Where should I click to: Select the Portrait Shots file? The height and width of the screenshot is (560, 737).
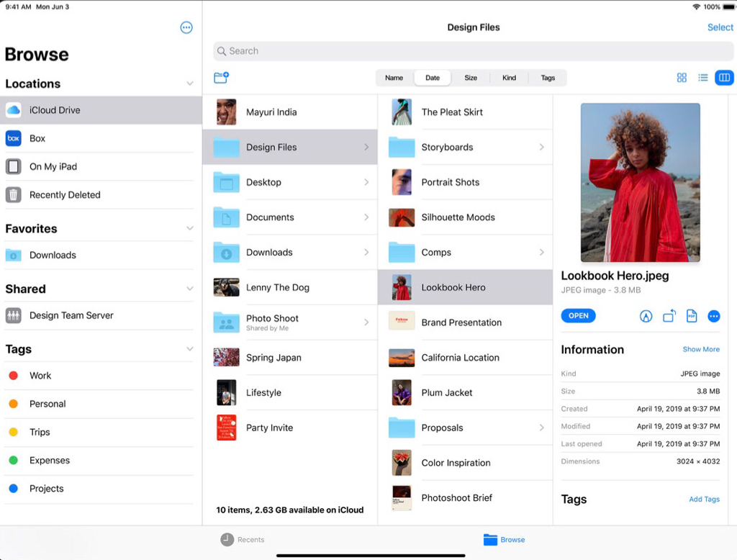coord(466,182)
